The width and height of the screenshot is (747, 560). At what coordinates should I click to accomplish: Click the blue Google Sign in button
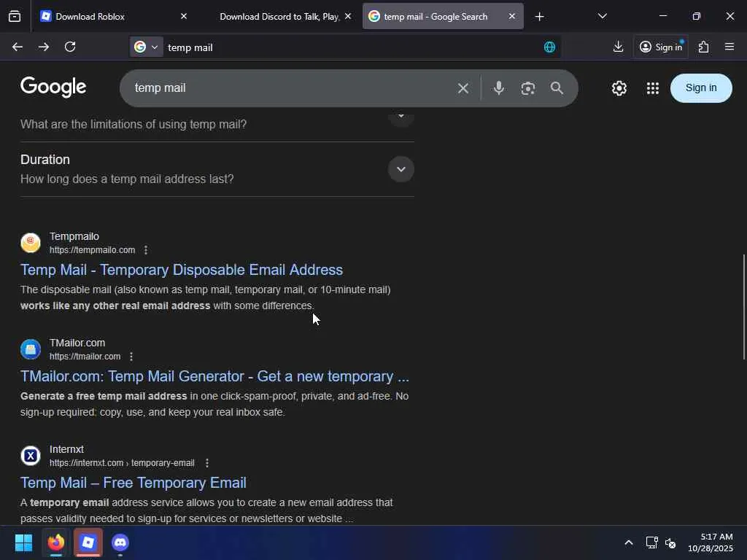(x=701, y=88)
